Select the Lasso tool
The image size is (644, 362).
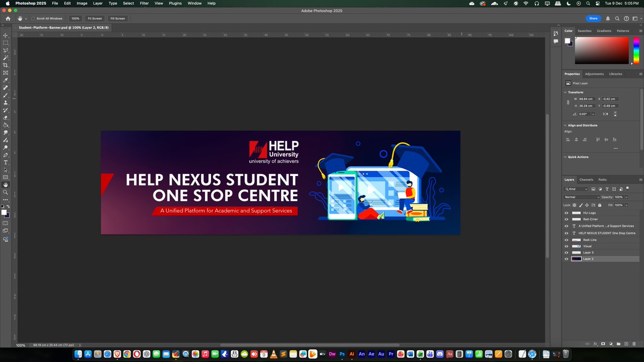coord(5,49)
